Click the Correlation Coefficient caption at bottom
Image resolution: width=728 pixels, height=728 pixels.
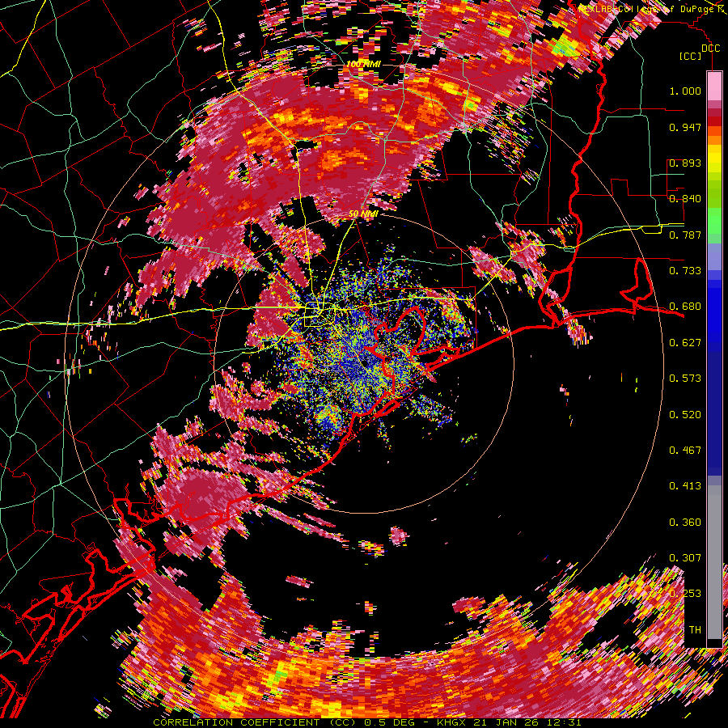point(366,723)
